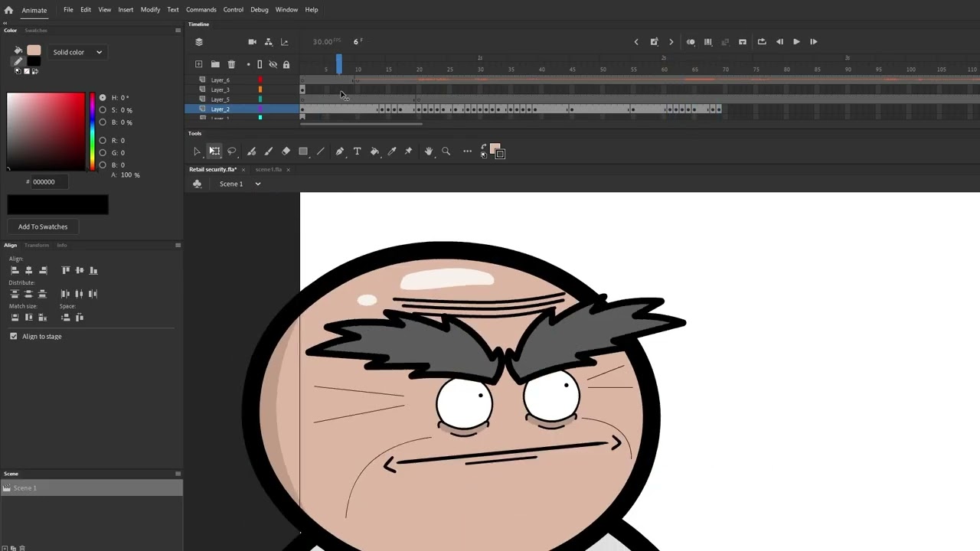
Task: Step forward one frame
Action: pyautogui.click(x=813, y=42)
